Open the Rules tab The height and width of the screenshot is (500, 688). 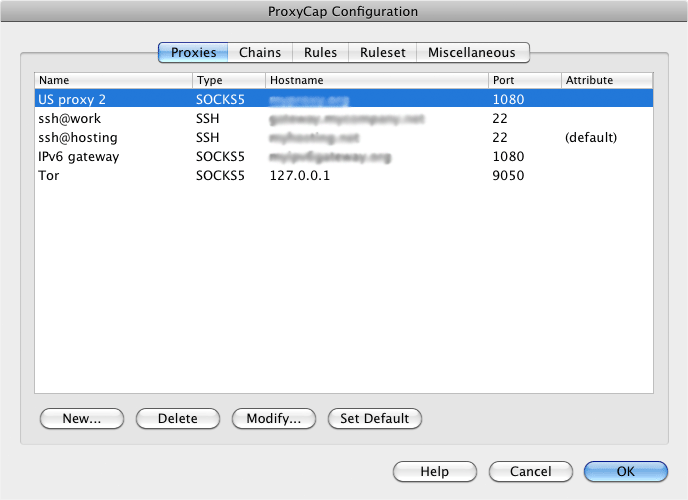[x=320, y=53]
